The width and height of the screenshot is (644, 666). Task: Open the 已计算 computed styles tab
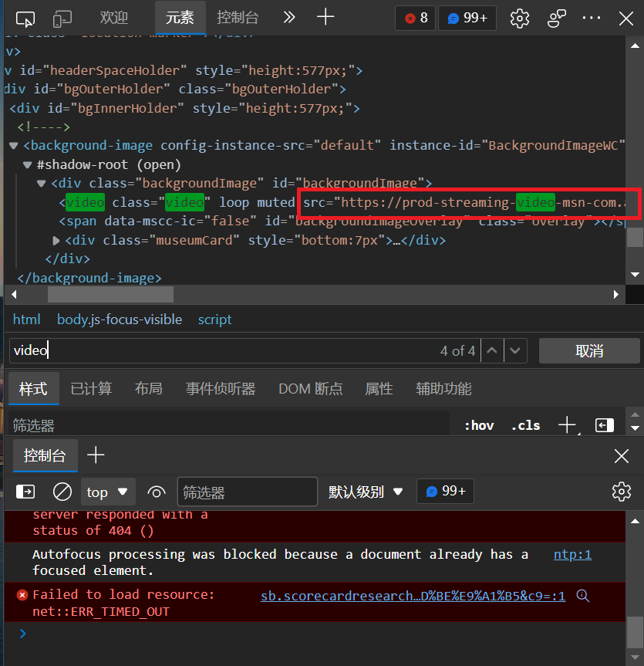(91, 389)
